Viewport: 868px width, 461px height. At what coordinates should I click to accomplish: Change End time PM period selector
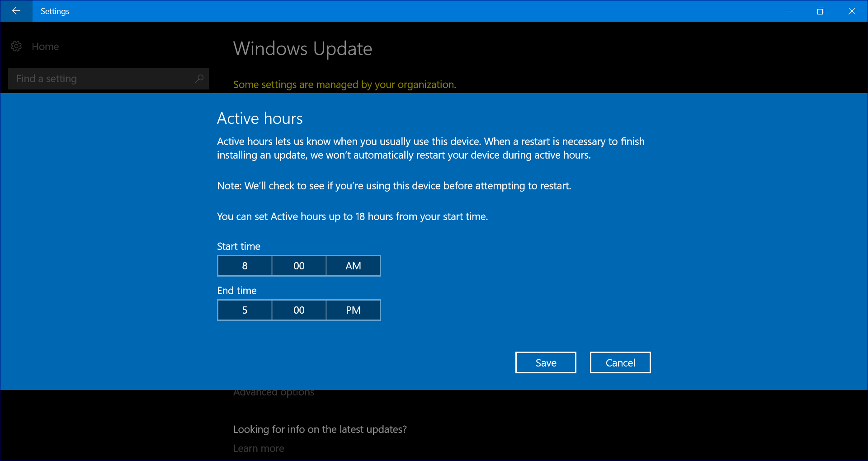pos(353,310)
